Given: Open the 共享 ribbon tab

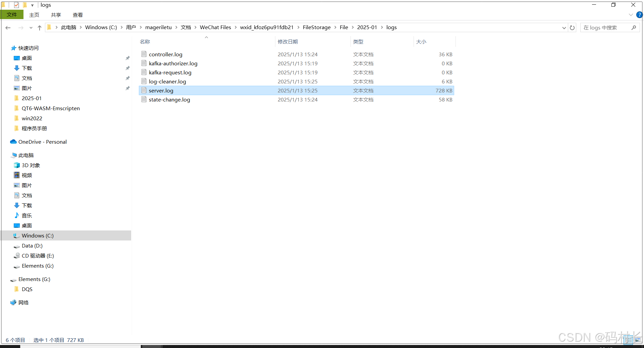Looking at the screenshot, I should pos(56,15).
